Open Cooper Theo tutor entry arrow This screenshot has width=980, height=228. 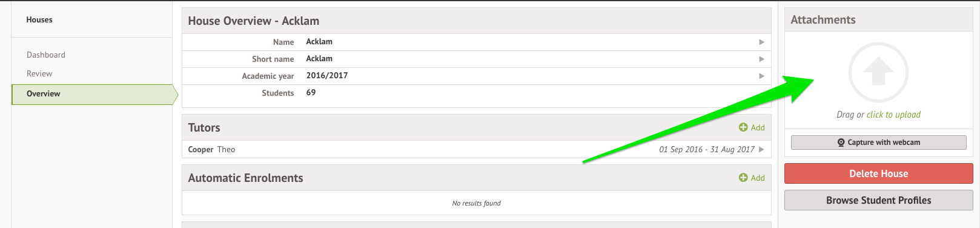[761, 149]
